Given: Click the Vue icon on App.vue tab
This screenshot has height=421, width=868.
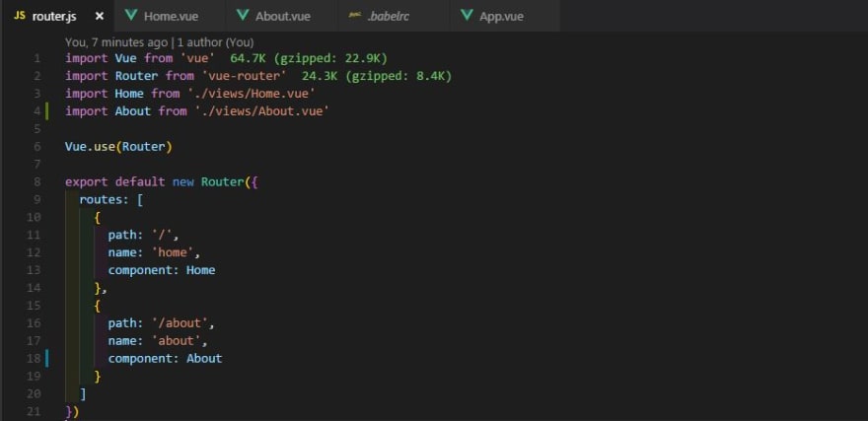Looking at the screenshot, I should (x=467, y=16).
